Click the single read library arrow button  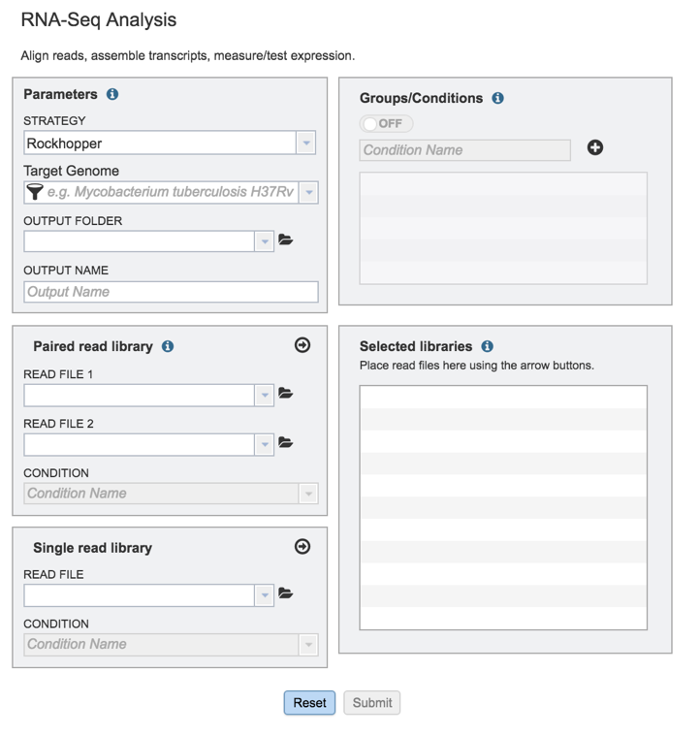(302, 547)
